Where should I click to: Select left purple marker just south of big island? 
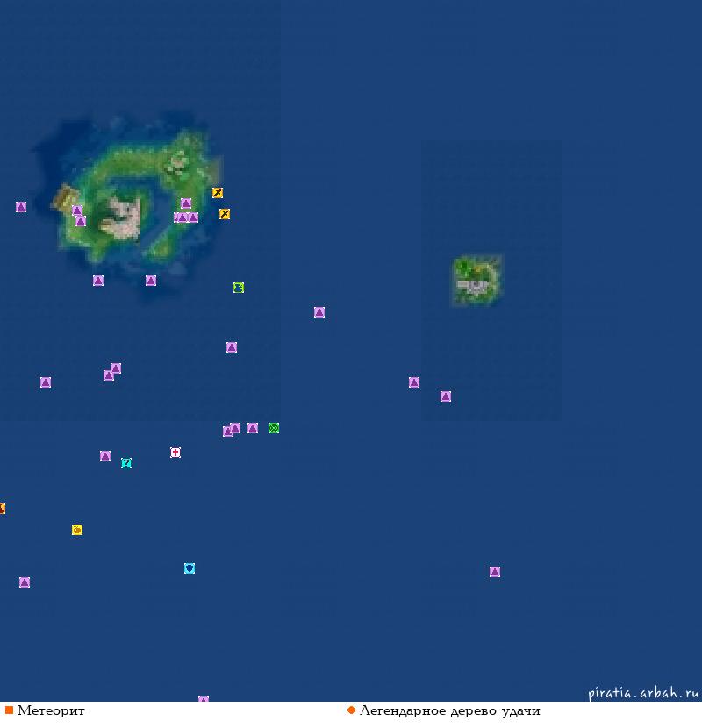point(98,281)
